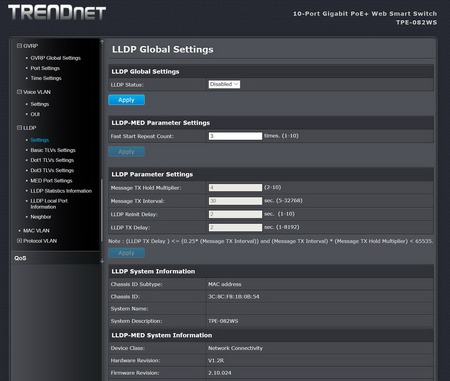Click Apply under LLDP Global Settings
The width and height of the screenshot is (450, 381).
pos(126,100)
